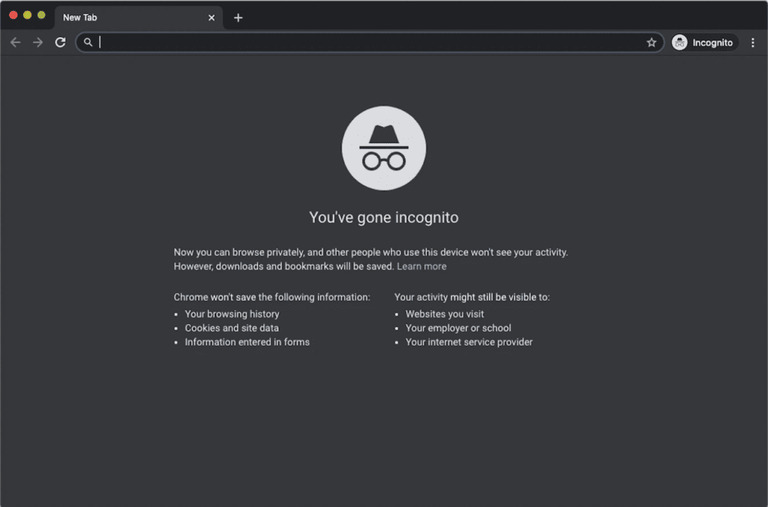
Task: Bookmark this tab with the star icon
Action: point(651,43)
